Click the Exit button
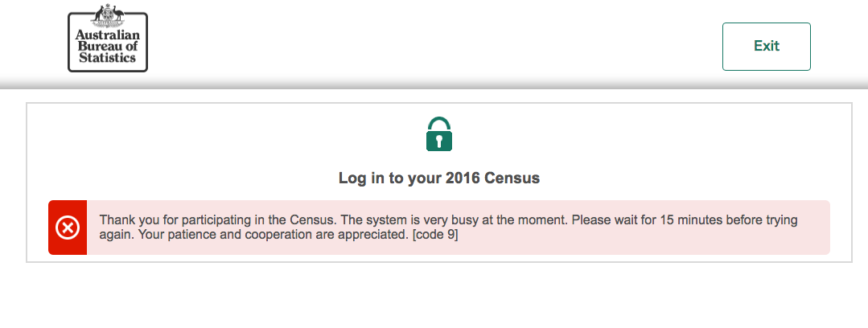Viewport: 868px width, 328px height. tap(766, 47)
